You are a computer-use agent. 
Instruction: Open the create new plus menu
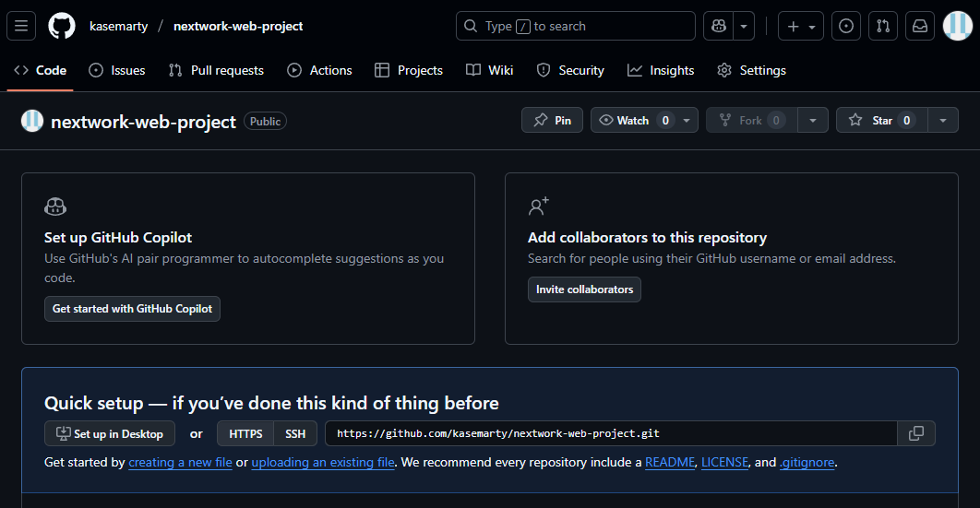coord(801,26)
